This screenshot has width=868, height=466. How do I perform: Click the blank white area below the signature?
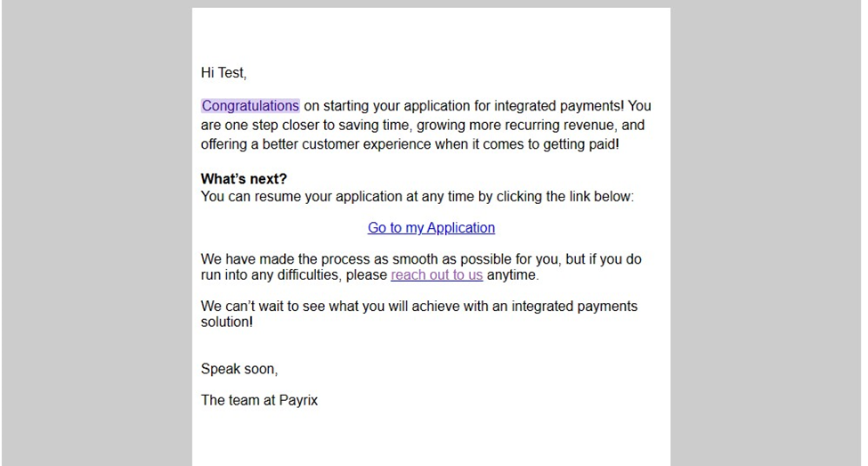[x=431, y=437]
